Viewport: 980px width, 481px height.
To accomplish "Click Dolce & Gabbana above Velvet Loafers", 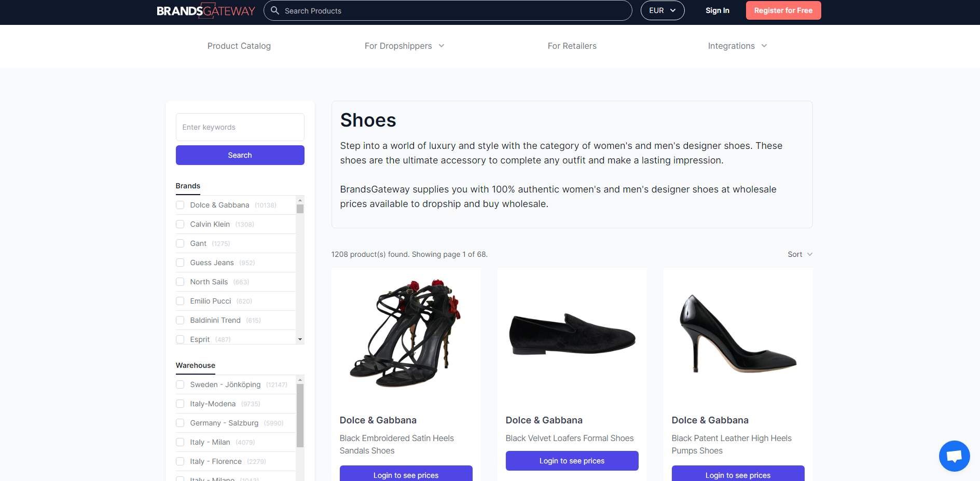I will (x=544, y=420).
